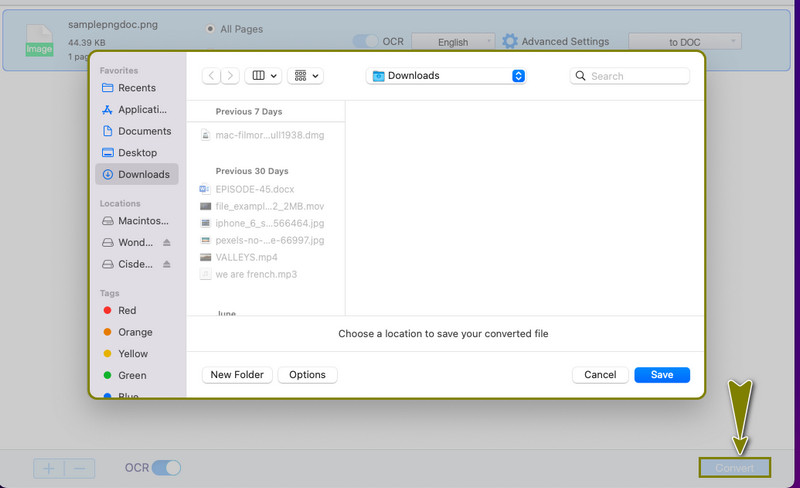Toggle the bottom OCR switch
Viewport: 800px width, 488px height.
point(167,468)
